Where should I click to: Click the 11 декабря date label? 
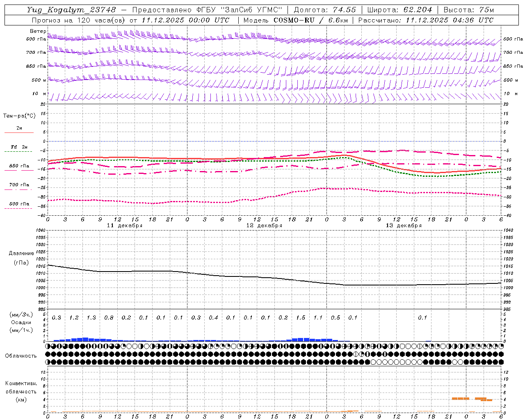125,226
